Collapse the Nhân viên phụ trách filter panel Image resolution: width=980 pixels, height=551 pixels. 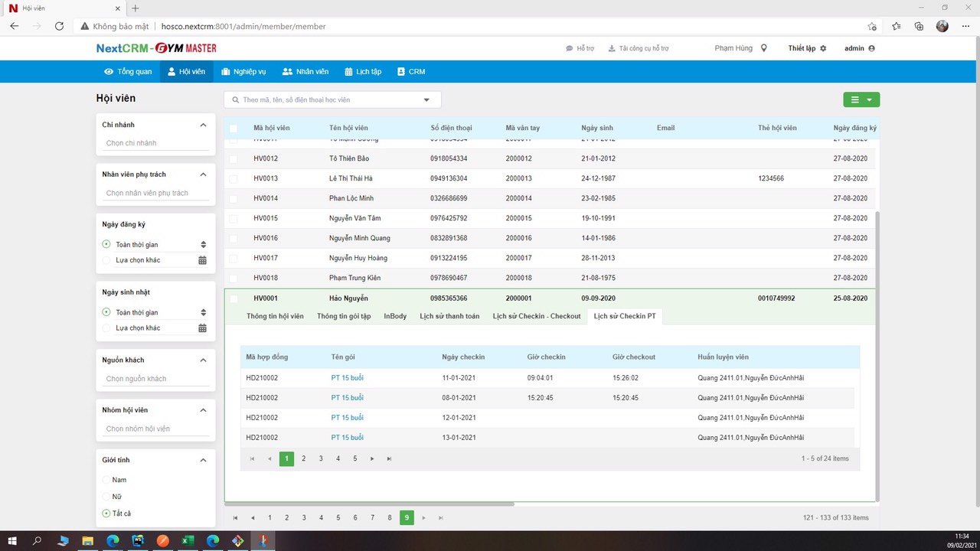click(x=203, y=174)
